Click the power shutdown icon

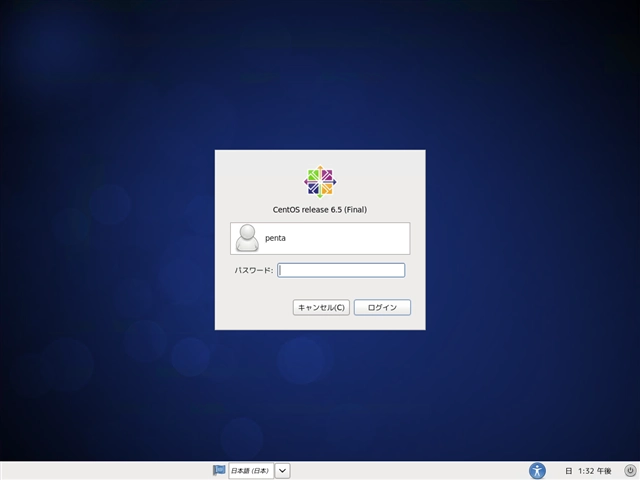[x=630, y=471]
